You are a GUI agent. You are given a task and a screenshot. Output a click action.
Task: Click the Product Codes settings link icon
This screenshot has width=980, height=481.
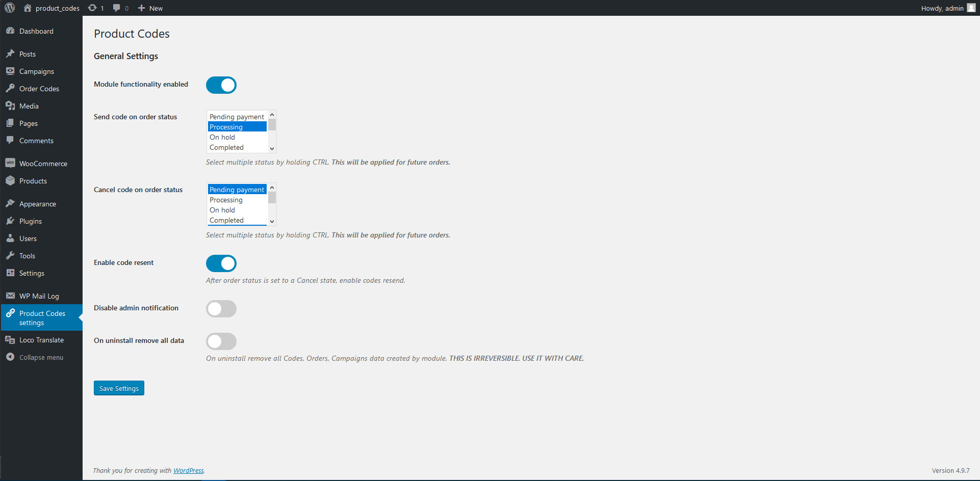point(10,313)
